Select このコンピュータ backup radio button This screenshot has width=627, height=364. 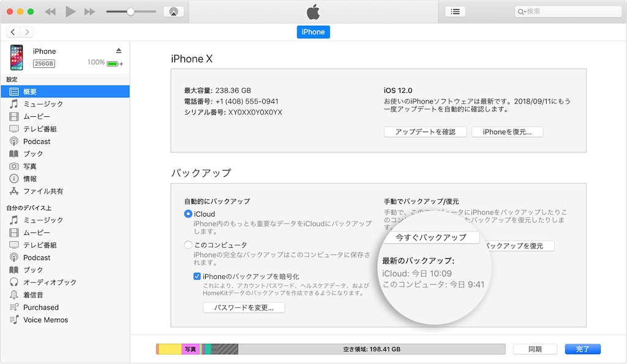tap(188, 245)
